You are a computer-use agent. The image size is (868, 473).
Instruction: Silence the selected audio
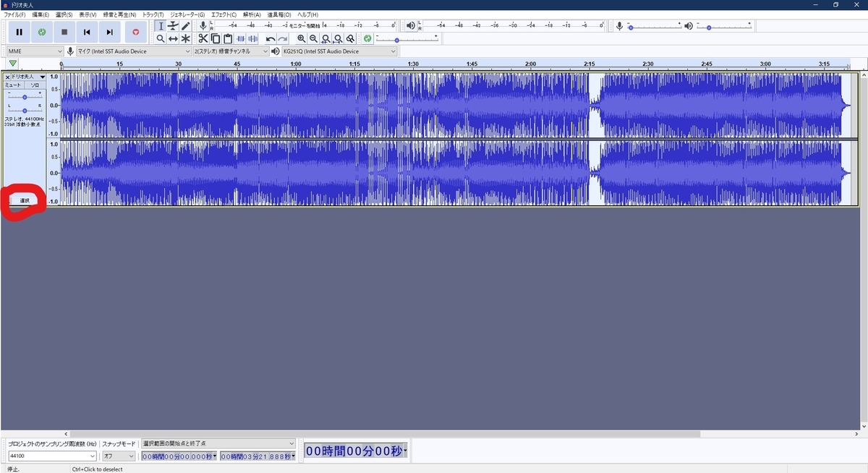[253, 38]
